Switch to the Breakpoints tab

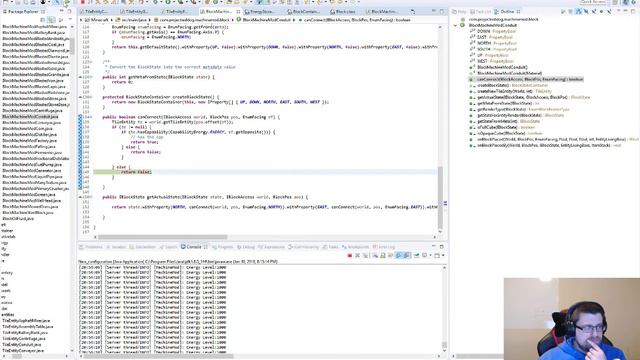356,247
